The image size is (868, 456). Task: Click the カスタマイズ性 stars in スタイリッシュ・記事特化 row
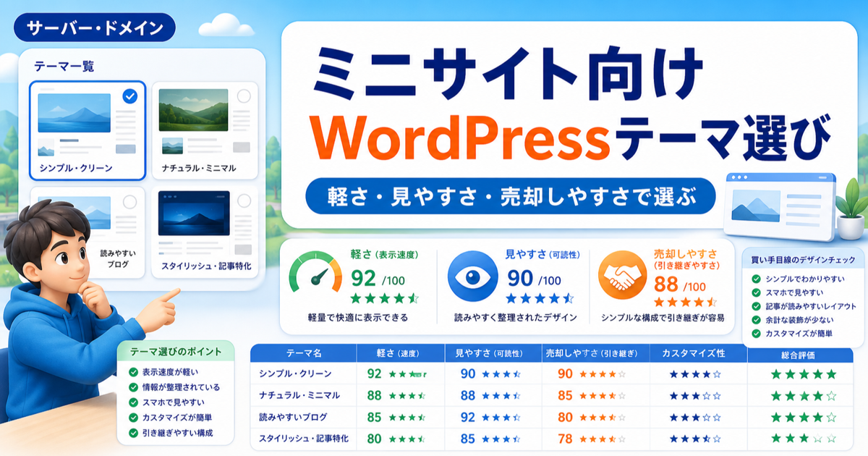pos(695,439)
